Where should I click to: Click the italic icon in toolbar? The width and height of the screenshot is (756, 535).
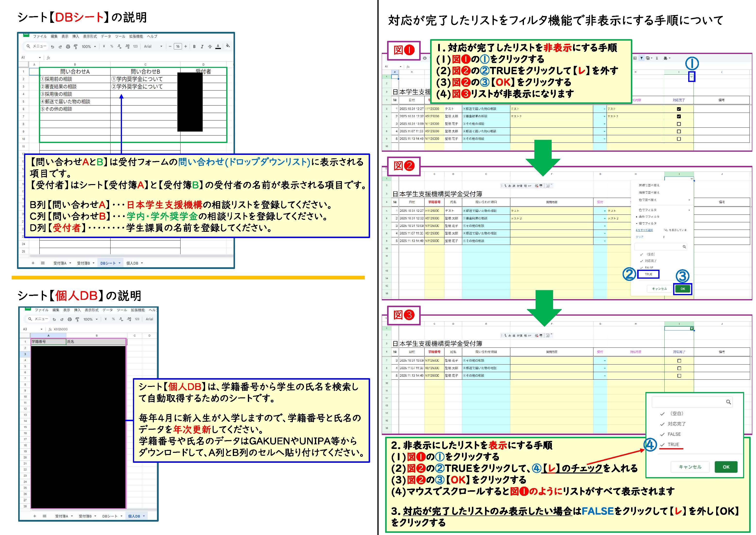[202, 46]
